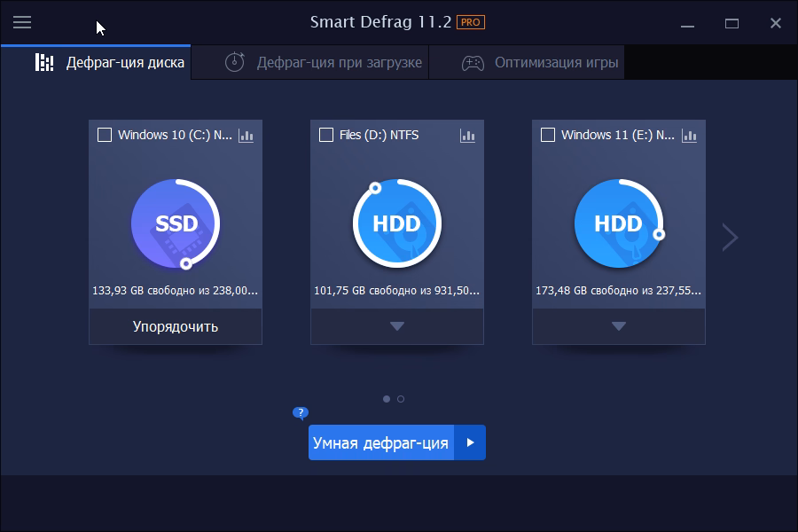The image size is (798, 532).
Task: Open the Оптимизация игры tab
Action: (x=539, y=63)
